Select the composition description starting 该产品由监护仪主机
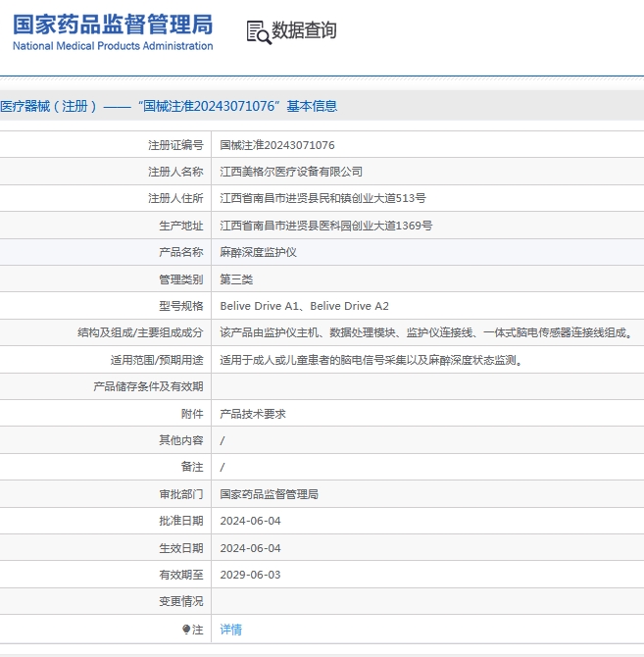This screenshot has width=644, height=657. [426, 332]
